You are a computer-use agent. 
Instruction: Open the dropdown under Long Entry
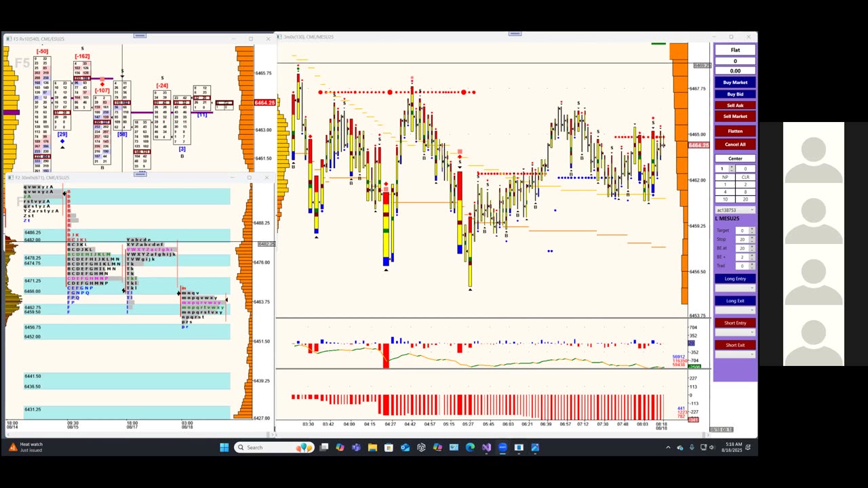(735, 288)
